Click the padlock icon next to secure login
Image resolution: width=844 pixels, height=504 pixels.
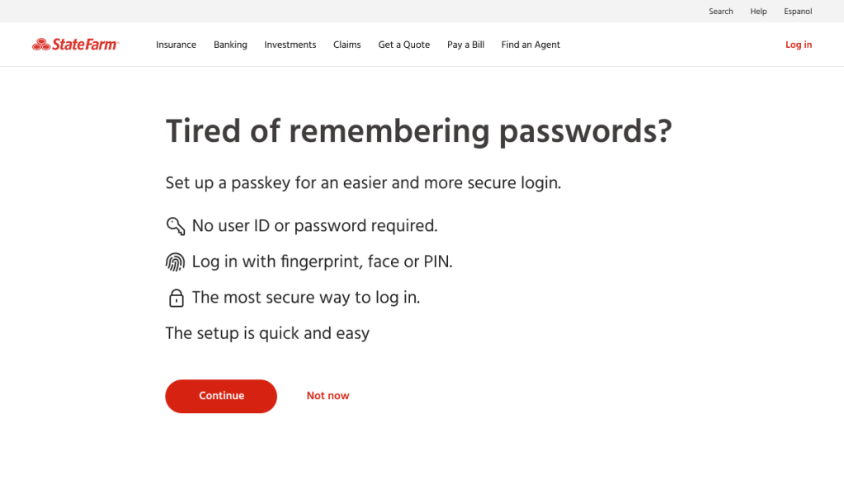pos(176,297)
